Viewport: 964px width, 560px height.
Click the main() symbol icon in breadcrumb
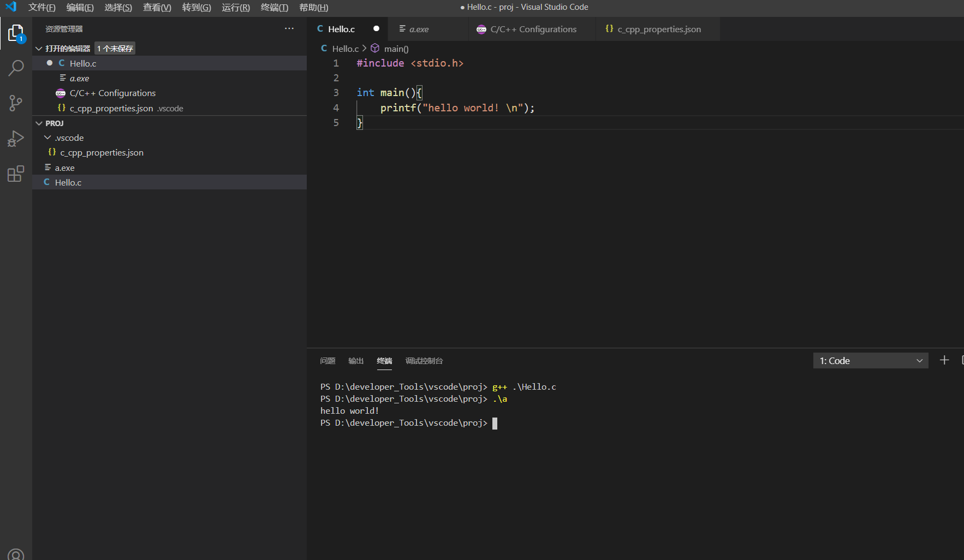pos(375,49)
